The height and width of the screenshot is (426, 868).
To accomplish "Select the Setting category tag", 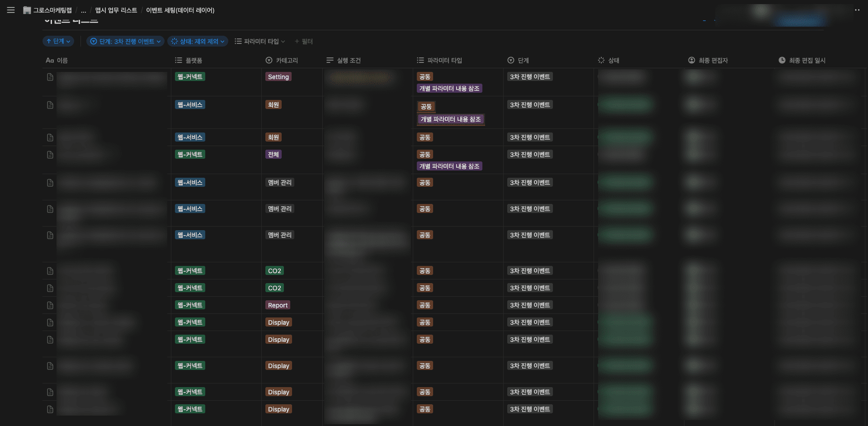I will tap(278, 77).
